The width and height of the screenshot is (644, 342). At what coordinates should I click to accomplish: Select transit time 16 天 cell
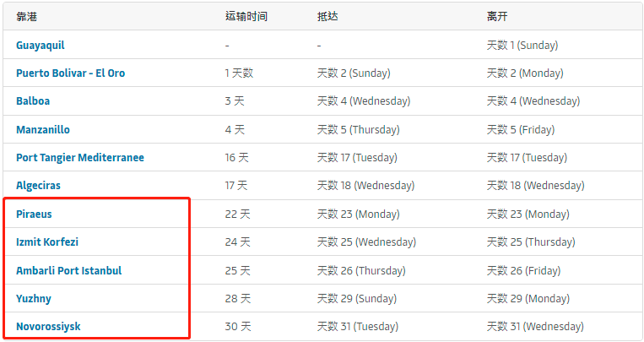click(236, 157)
